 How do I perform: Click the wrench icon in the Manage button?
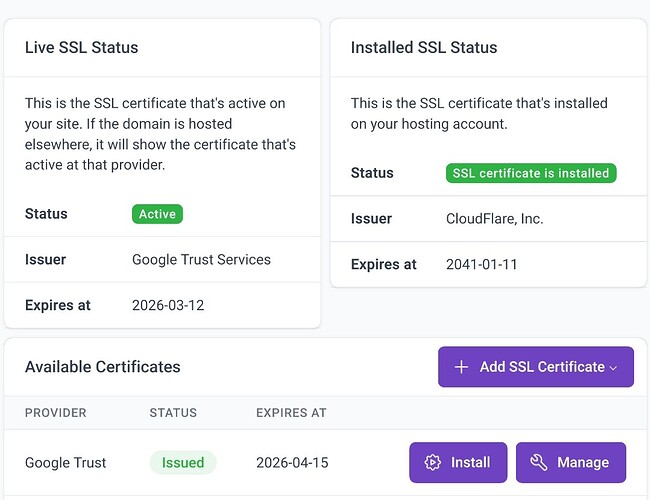point(538,462)
